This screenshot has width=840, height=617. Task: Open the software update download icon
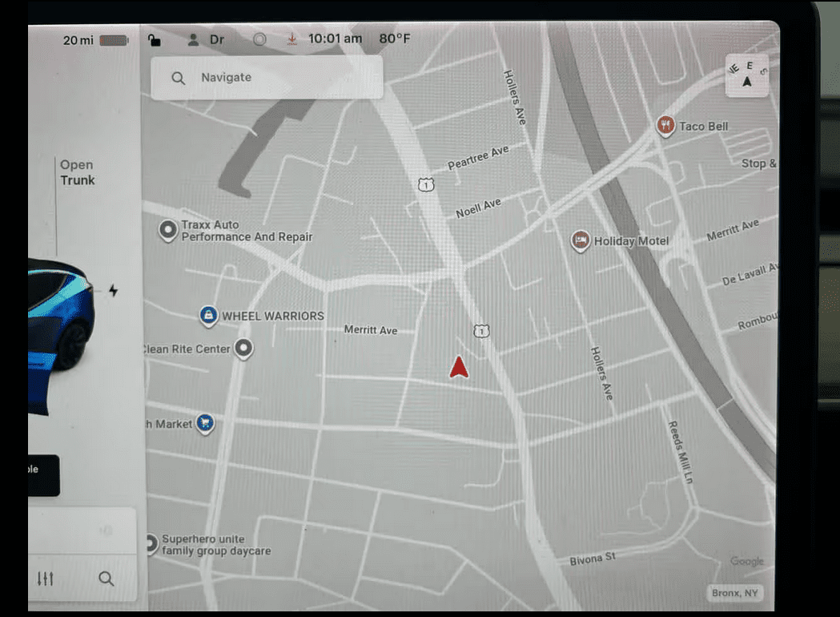(x=292, y=39)
